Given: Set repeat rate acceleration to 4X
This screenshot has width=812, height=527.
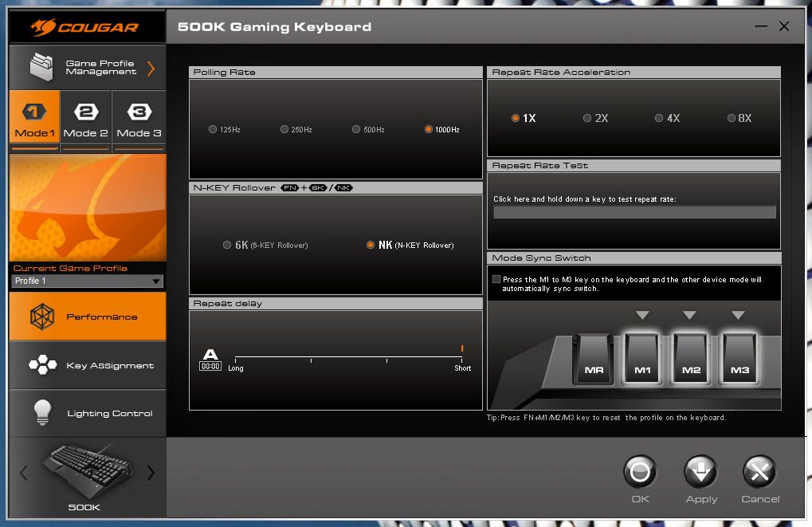Looking at the screenshot, I should click(659, 118).
